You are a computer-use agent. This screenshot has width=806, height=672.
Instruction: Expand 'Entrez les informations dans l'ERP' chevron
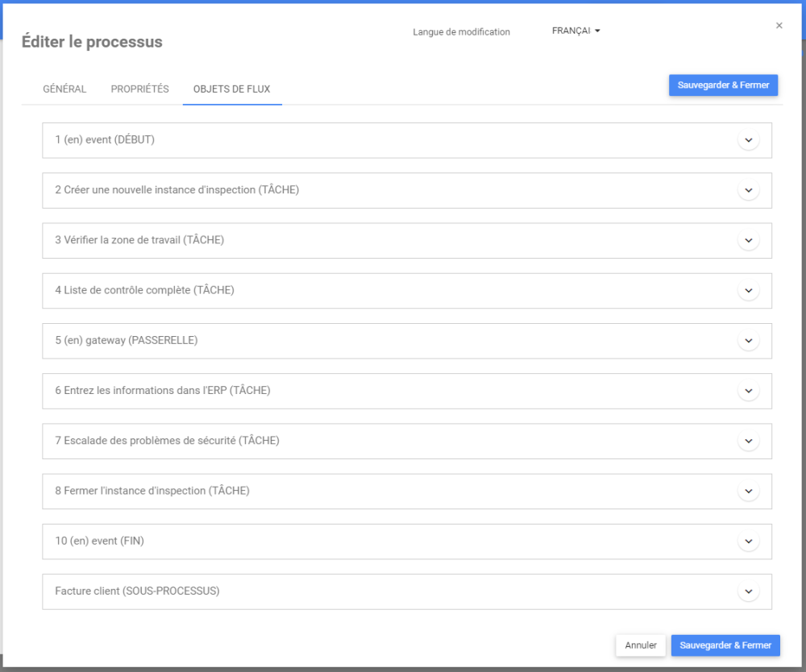click(749, 391)
